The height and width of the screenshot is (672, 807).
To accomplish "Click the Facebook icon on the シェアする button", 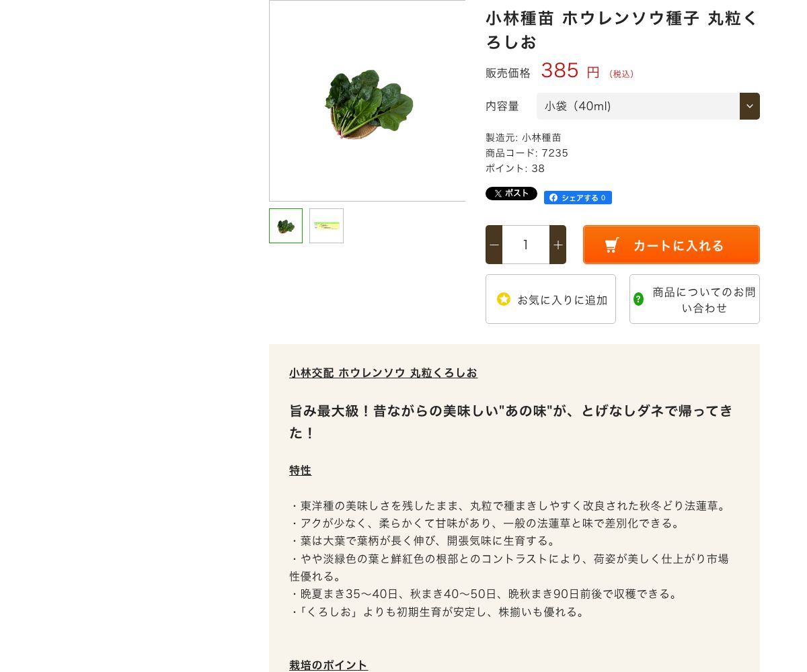I will click(553, 198).
